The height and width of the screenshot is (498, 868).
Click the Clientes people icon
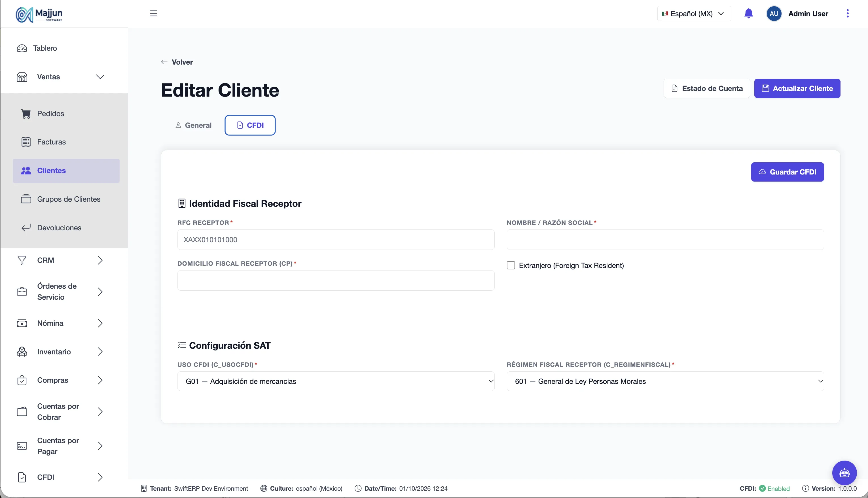pyautogui.click(x=26, y=171)
